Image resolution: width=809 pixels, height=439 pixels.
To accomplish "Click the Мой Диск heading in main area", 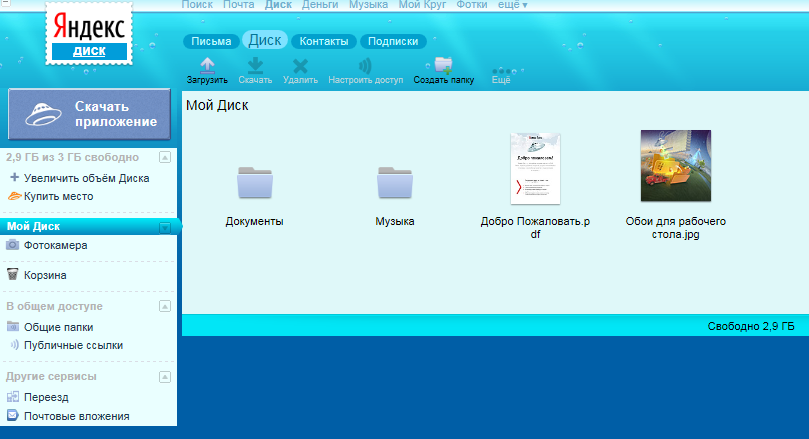I will (x=217, y=105).
